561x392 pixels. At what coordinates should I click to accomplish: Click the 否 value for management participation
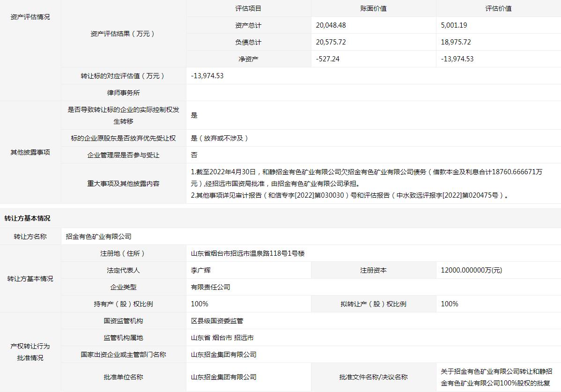(194, 155)
